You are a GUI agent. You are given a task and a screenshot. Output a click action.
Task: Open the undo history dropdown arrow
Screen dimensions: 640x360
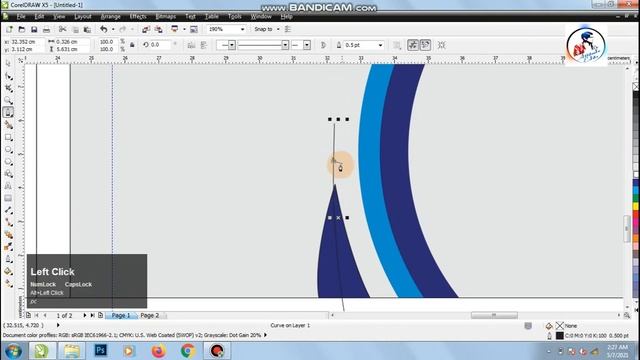click(x=113, y=29)
